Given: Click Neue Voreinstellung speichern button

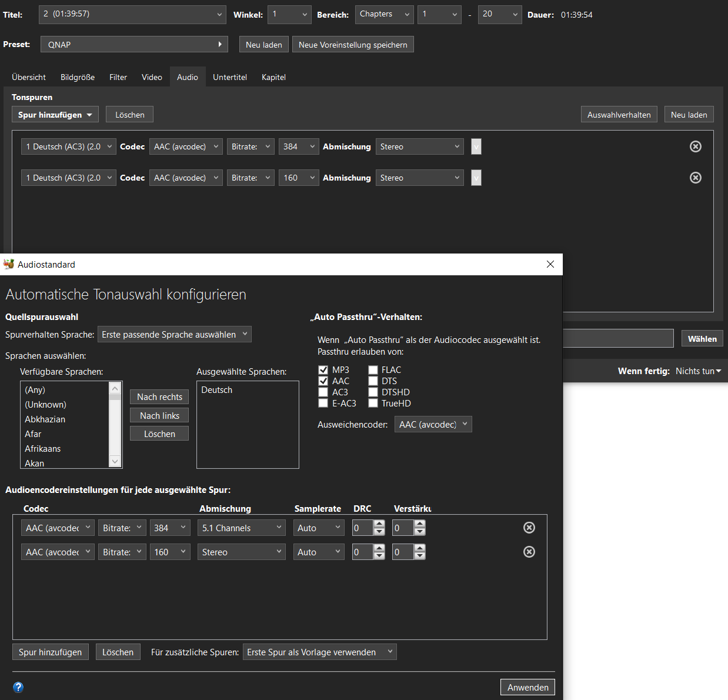Looking at the screenshot, I should [353, 45].
